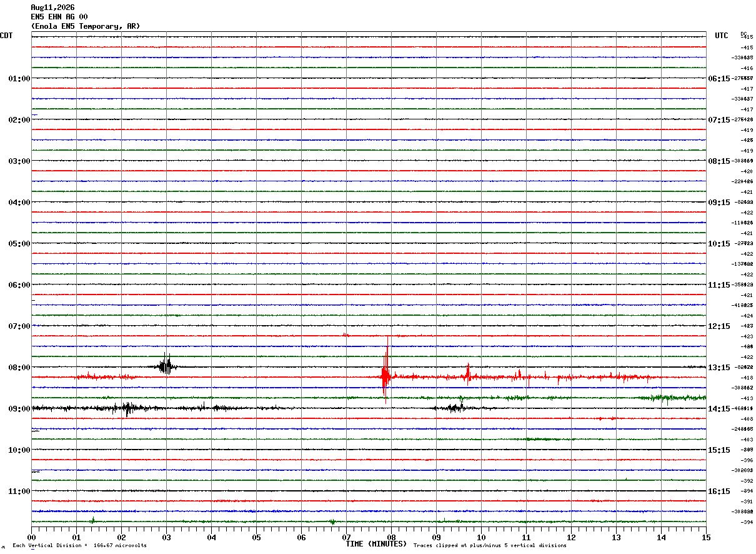Viewport: 756px width, 554px height.
Task: Click the traces clipped footnote text
Action: 490,546
